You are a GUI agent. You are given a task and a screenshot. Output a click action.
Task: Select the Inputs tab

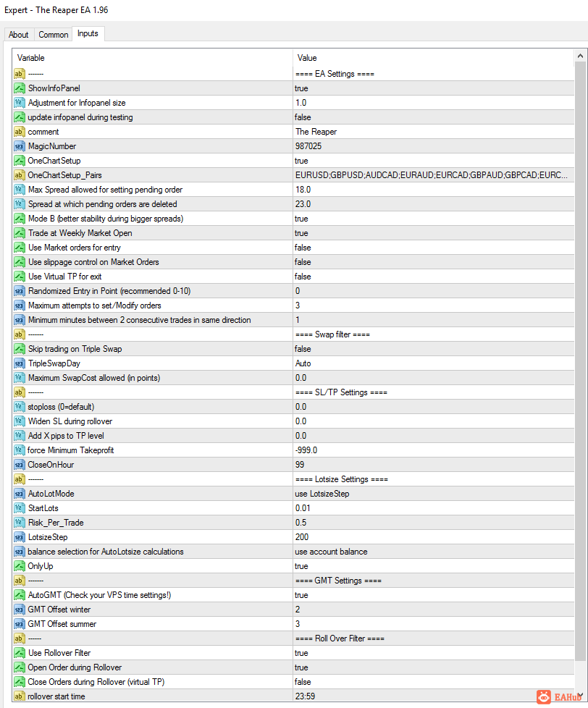click(x=88, y=34)
